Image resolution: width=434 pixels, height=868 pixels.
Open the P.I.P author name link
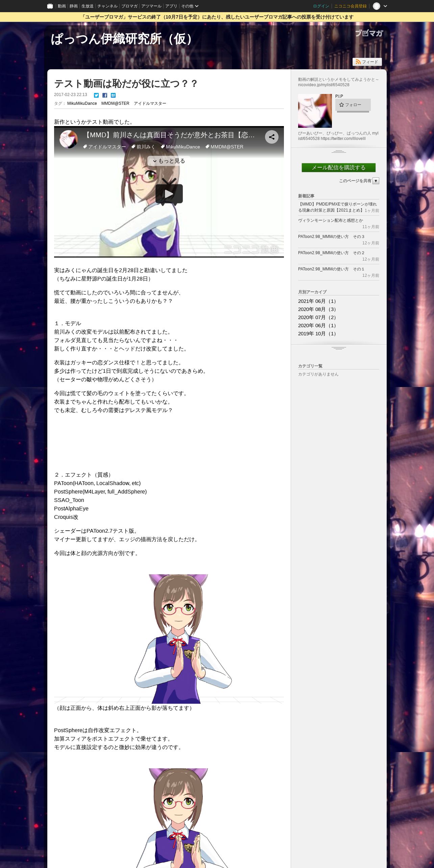pyautogui.click(x=339, y=96)
